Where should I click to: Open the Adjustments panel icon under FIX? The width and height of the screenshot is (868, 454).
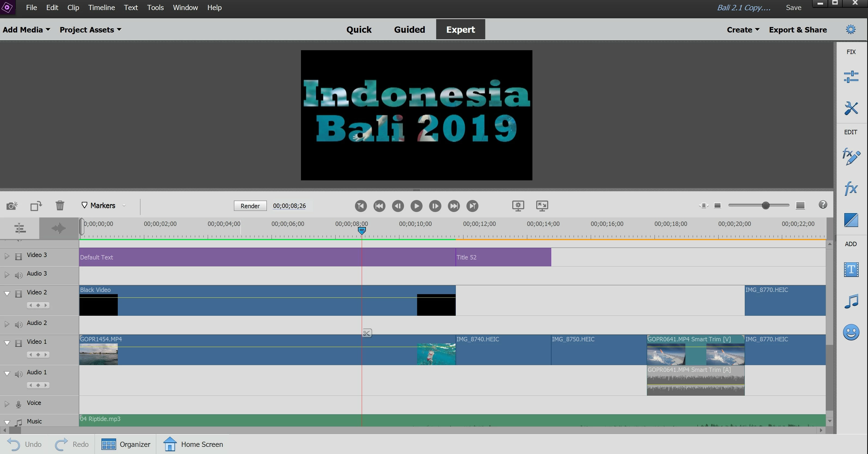(x=851, y=77)
